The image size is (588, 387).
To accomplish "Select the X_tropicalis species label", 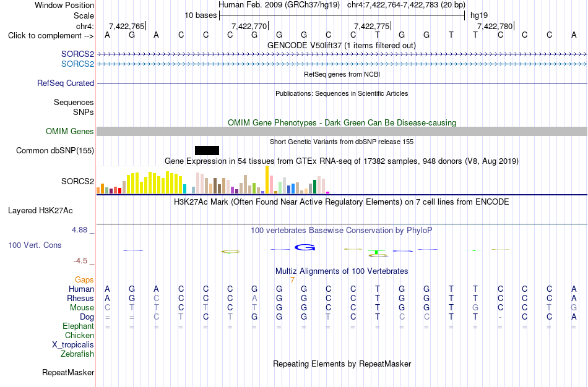I will 73,345.
